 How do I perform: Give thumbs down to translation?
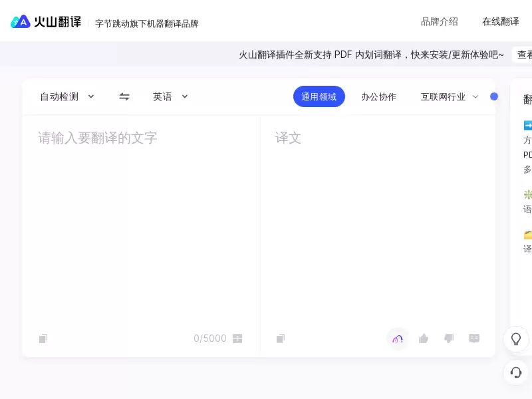coord(449,338)
